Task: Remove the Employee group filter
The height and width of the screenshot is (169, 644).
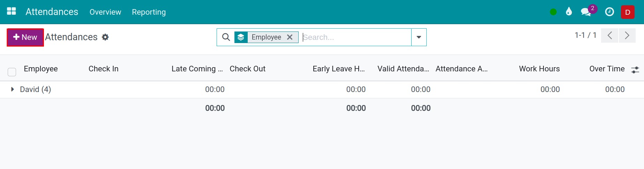Action: coord(290,37)
